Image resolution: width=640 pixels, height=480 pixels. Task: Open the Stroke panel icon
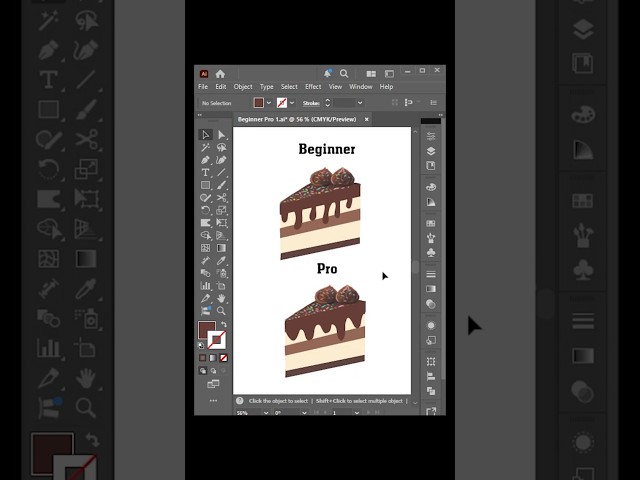click(431, 274)
